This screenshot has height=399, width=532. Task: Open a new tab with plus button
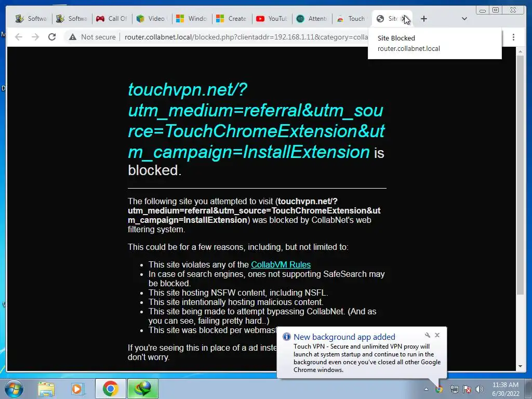(424, 19)
